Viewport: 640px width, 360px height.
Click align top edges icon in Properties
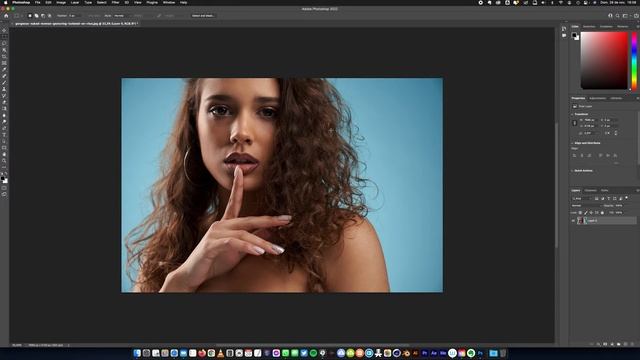[600, 156]
